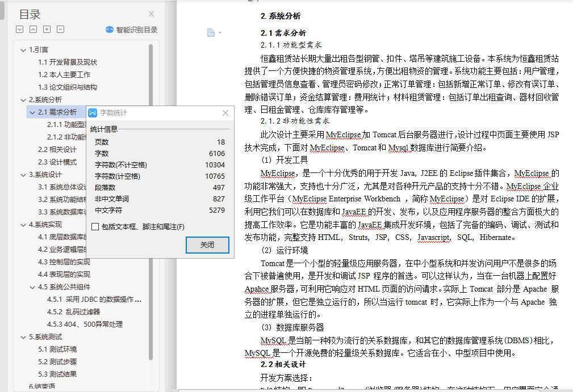This screenshot has width=573, height=392.
Task: Check 包括文本框、脚注和尾注 checkbox
Action: (95, 227)
